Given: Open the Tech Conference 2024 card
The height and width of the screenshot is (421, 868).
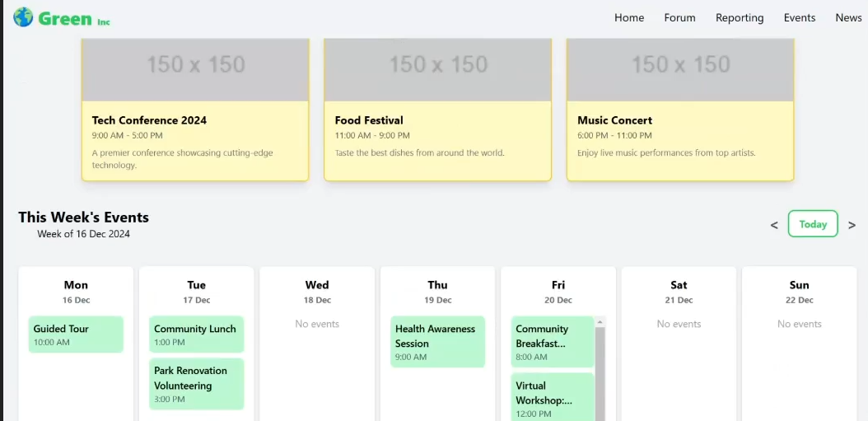Looking at the screenshot, I should [x=195, y=140].
